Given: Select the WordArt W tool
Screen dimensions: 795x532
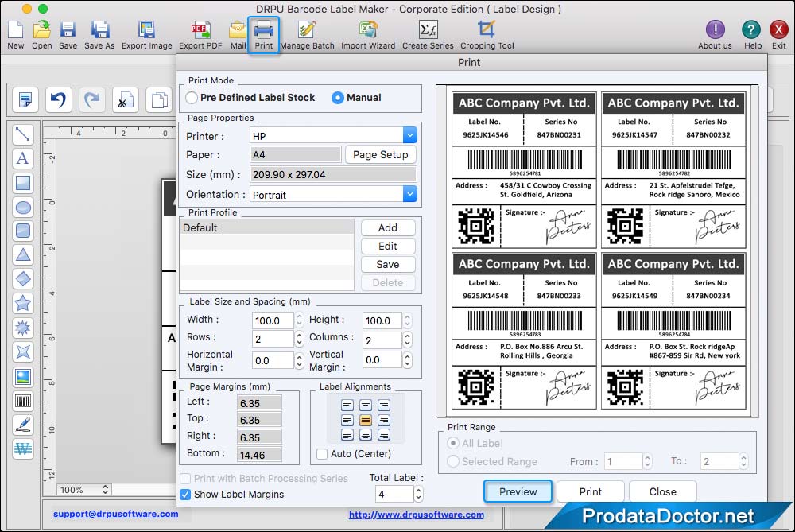Looking at the screenshot, I should (x=23, y=449).
